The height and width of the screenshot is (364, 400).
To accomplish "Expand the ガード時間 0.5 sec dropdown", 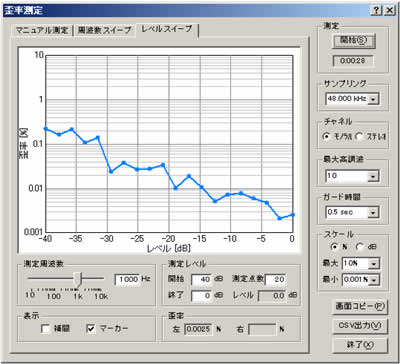I will [x=373, y=212].
